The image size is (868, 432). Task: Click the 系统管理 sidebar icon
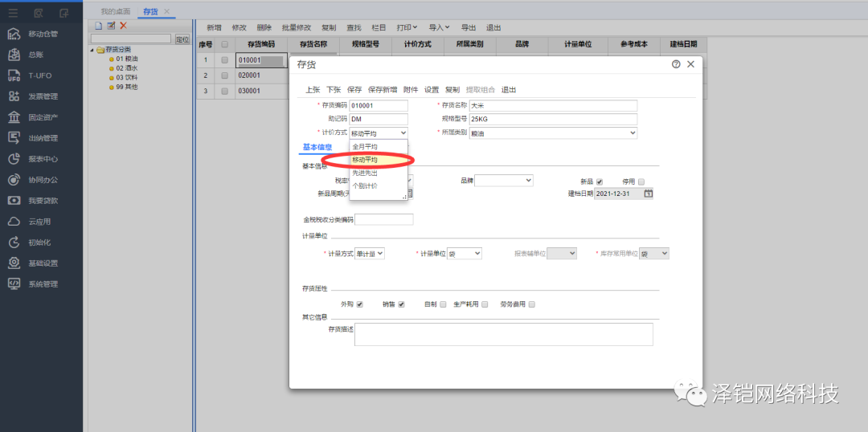14,284
